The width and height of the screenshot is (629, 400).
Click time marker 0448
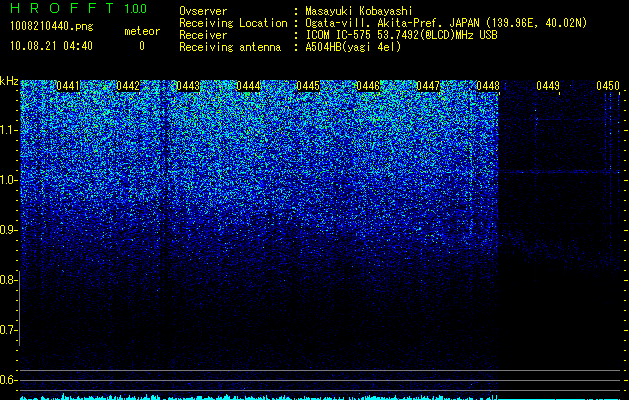(x=488, y=86)
